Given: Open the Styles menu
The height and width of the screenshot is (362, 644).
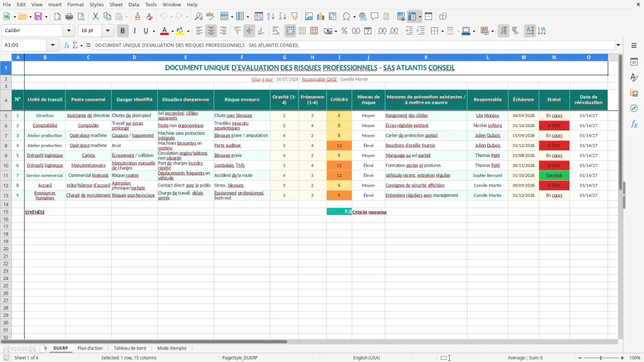Looking at the screenshot, I should [97, 4].
